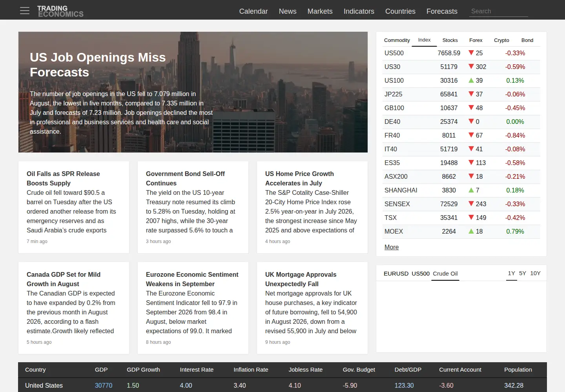The image size is (565, 392).
Task: Open the United States country row
Action: click(282, 385)
